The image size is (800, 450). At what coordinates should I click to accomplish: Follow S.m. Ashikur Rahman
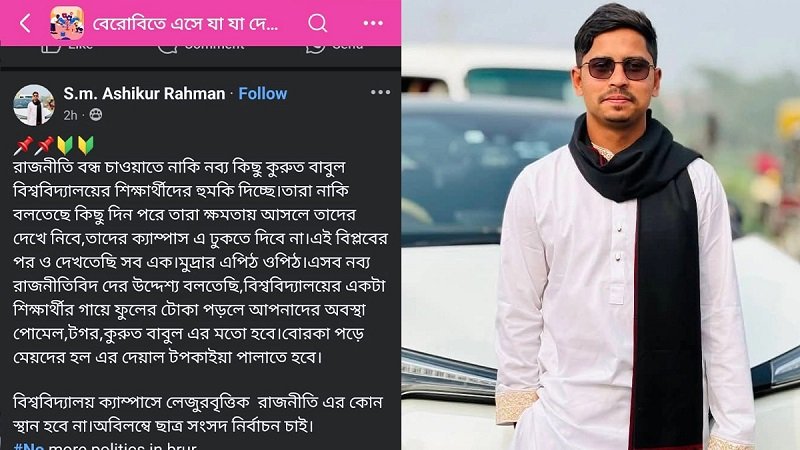click(263, 93)
